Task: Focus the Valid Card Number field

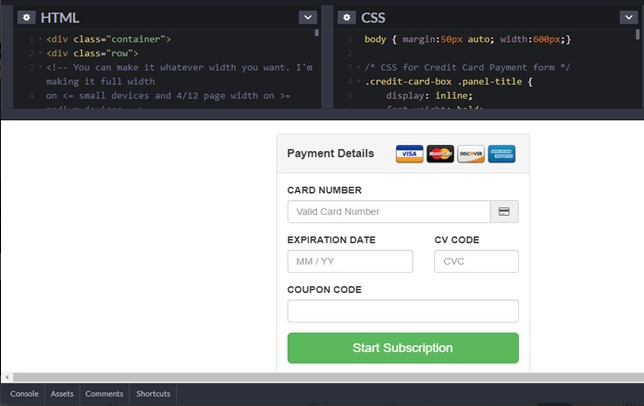Action: 388,212
